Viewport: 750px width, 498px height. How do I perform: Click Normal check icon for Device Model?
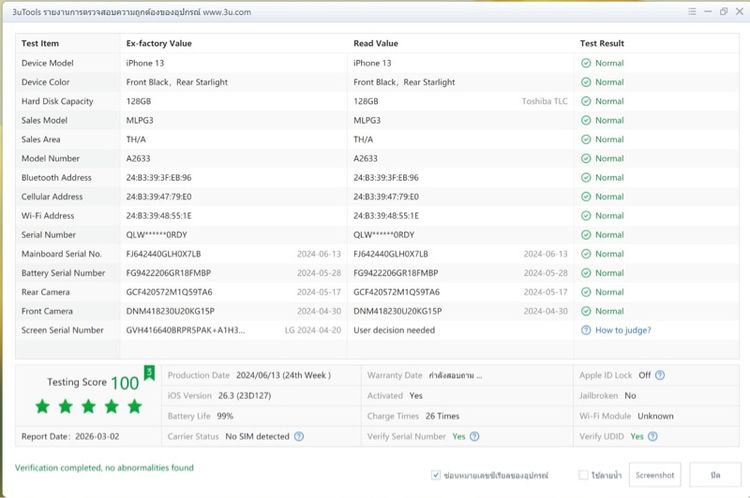pos(586,63)
